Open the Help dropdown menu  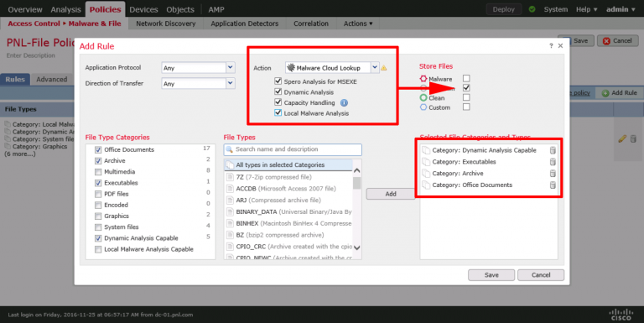click(586, 9)
